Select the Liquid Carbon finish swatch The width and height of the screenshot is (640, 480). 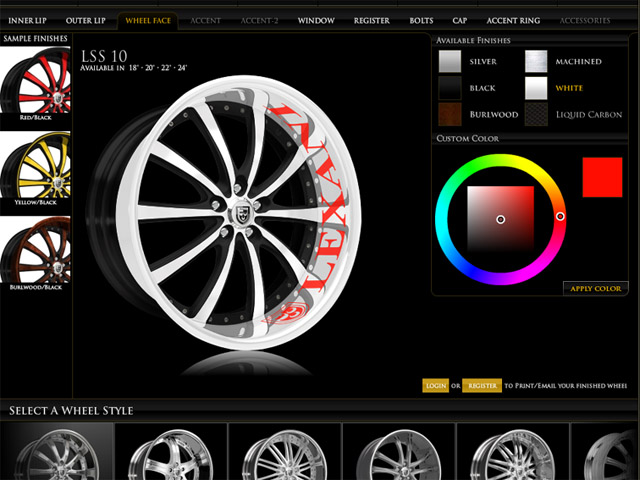536,114
